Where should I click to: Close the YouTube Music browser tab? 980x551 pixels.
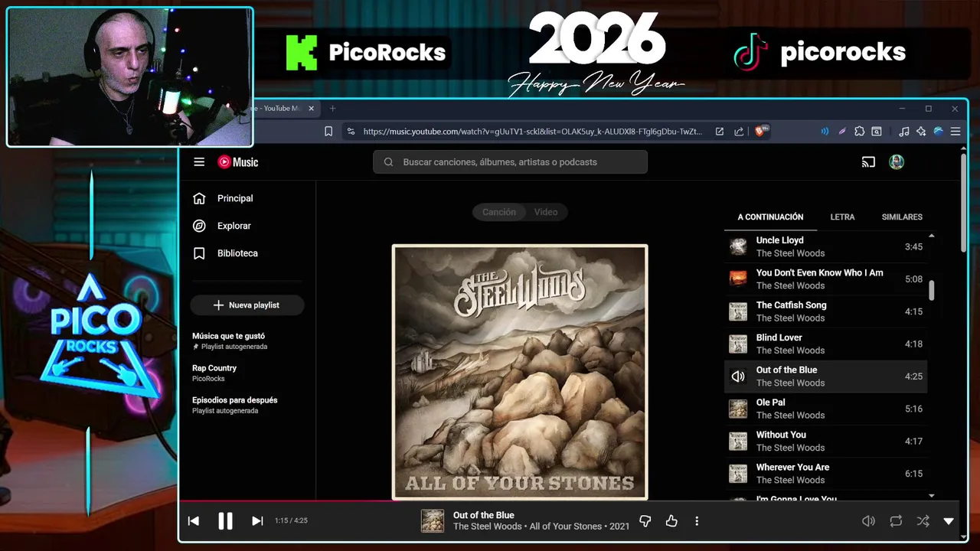pos(311,109)
